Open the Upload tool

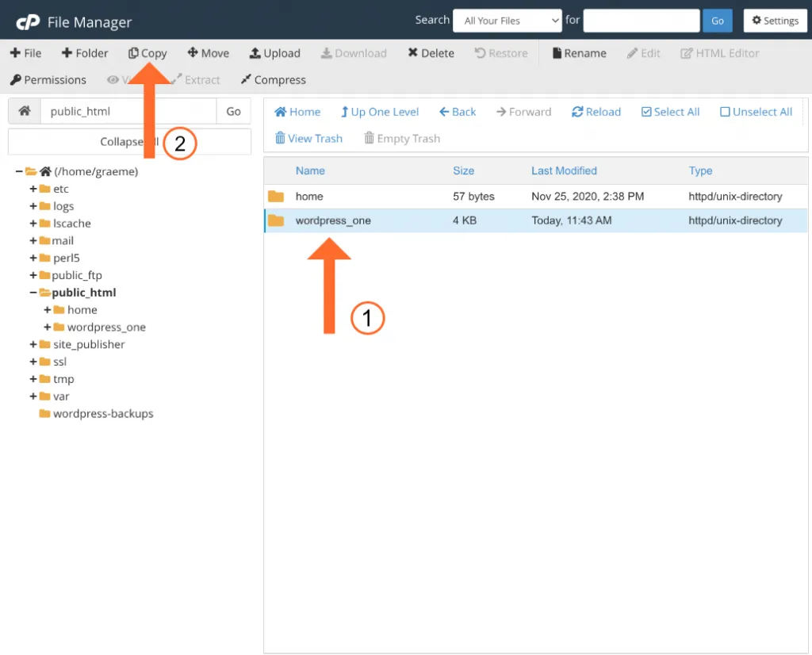(x=274, y=53)
